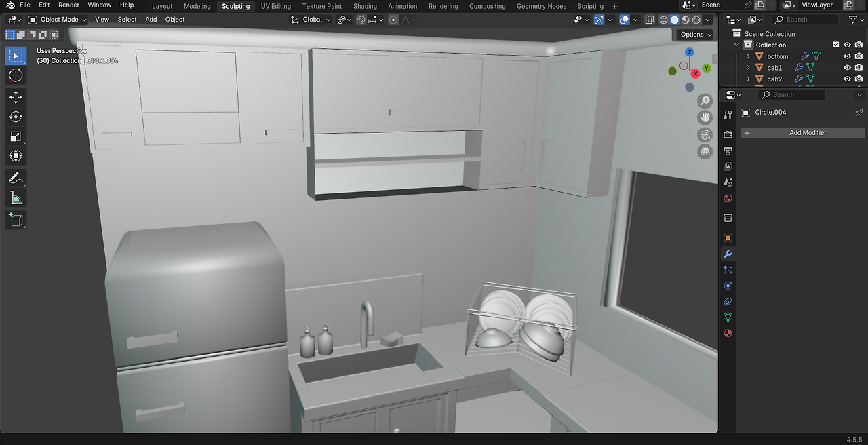Expand the bottom object row
This screenshot has height=445, width=868.
click(x=749, y=56)
